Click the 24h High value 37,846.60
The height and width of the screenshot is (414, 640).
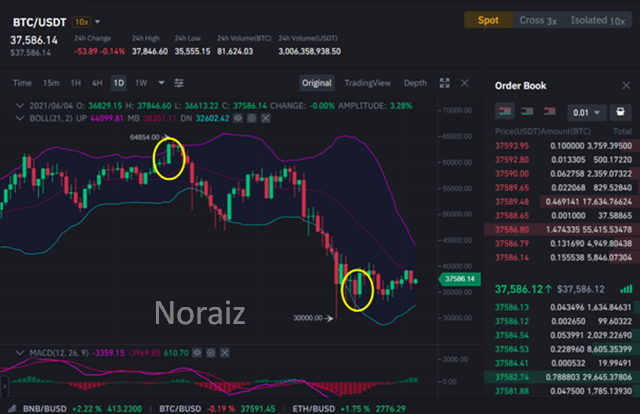pos(150,51)
